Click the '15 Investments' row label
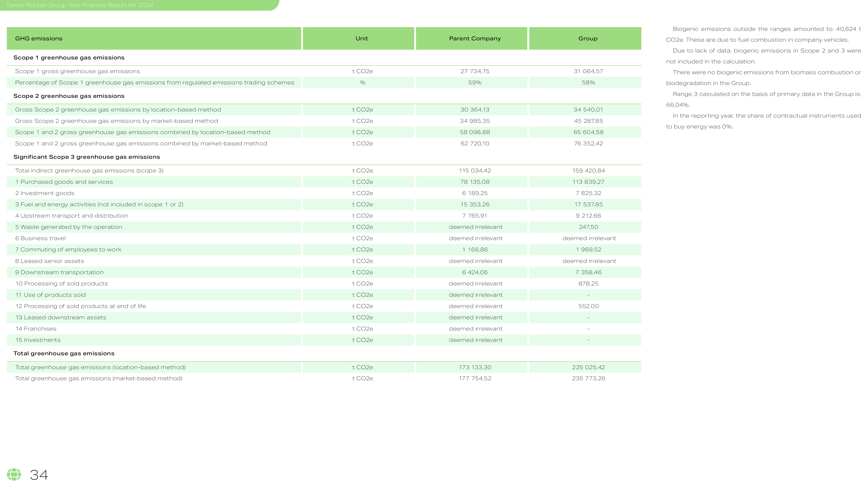The width and height of the screenshot is (868, 488). click(38, 340)
